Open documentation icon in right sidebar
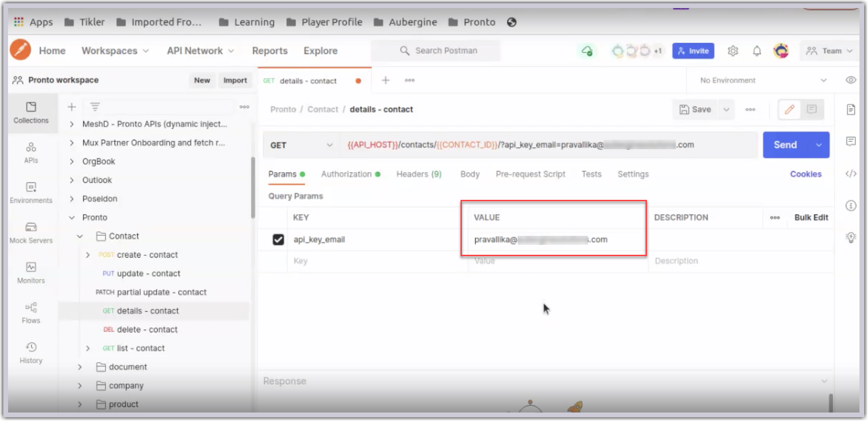 click(x=850, y=110)
